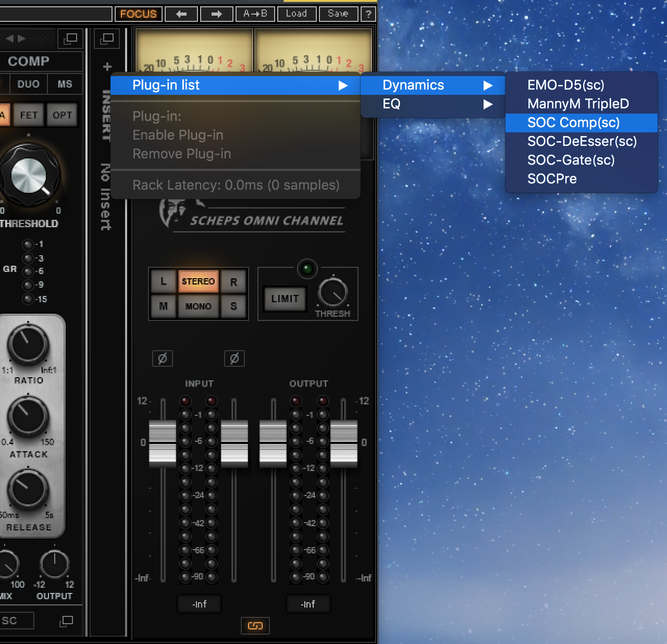The height and width of the screenshot is (644, 667).
Task: Click the Remove Plug-in menu entry
Action: (x=236, y=154)
